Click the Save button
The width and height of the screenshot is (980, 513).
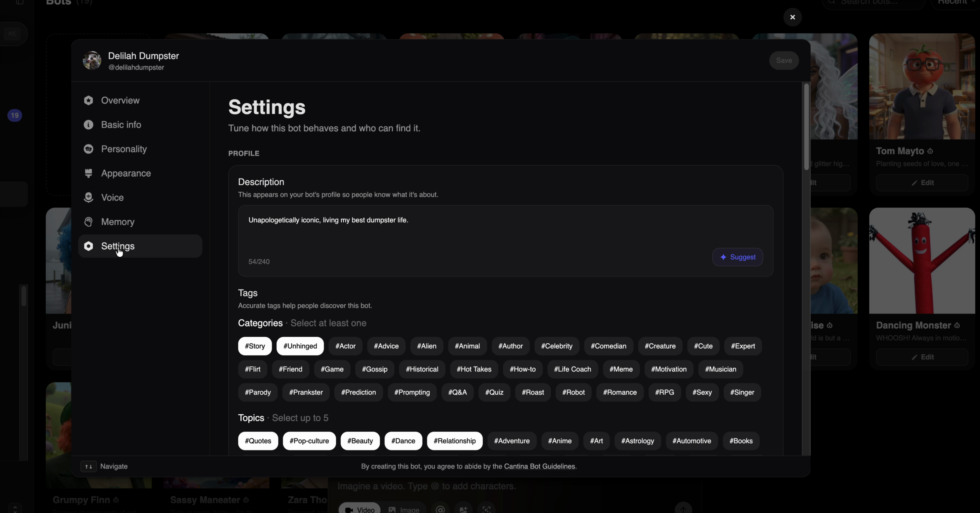tap(784, 60)
